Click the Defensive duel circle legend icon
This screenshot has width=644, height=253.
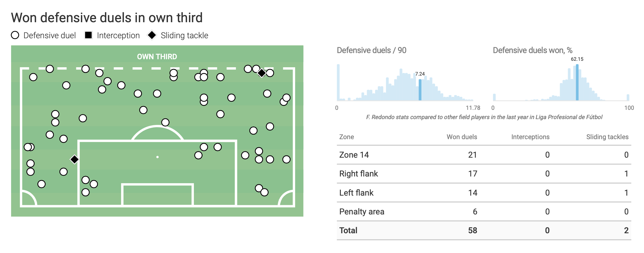[x=15, y=35]
